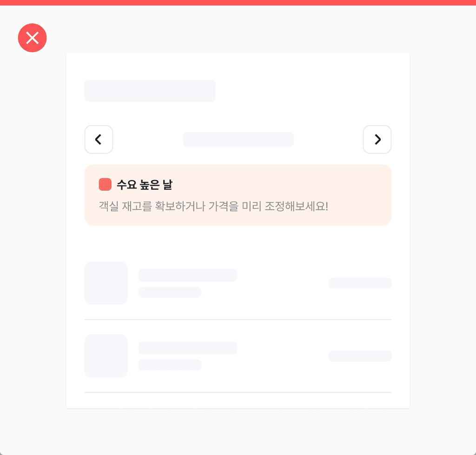This screenshot has height=455, width=476.
Task: Advance to next date with right chevron
Action: tap(377, 140)
